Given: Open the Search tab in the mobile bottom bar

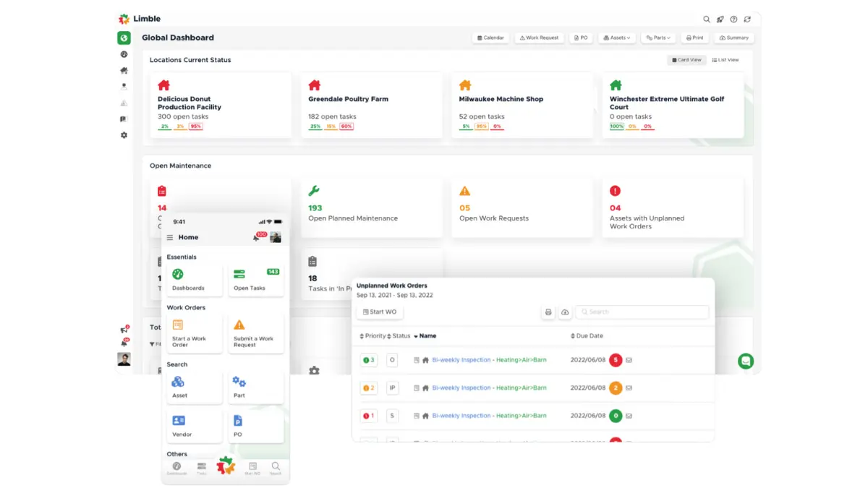Looking at the screenshot, I should [276, 468].
